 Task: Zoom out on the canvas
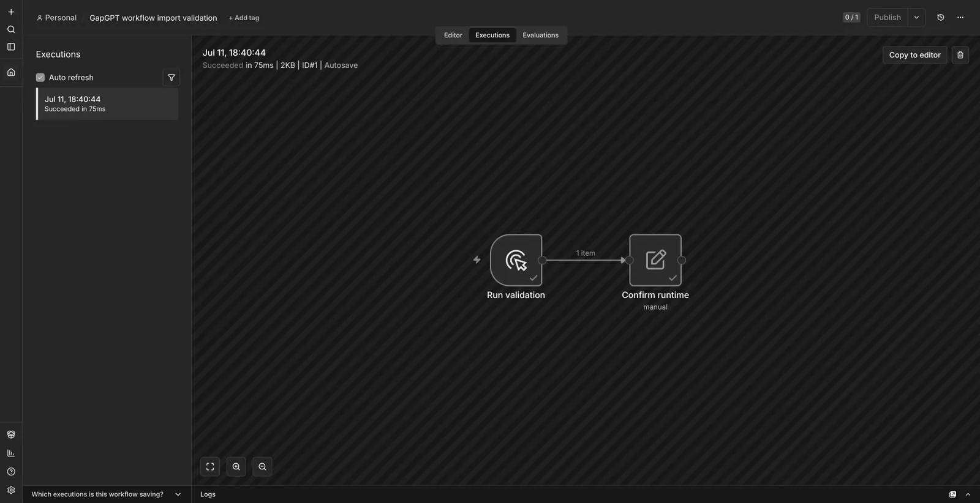(262, 467)
